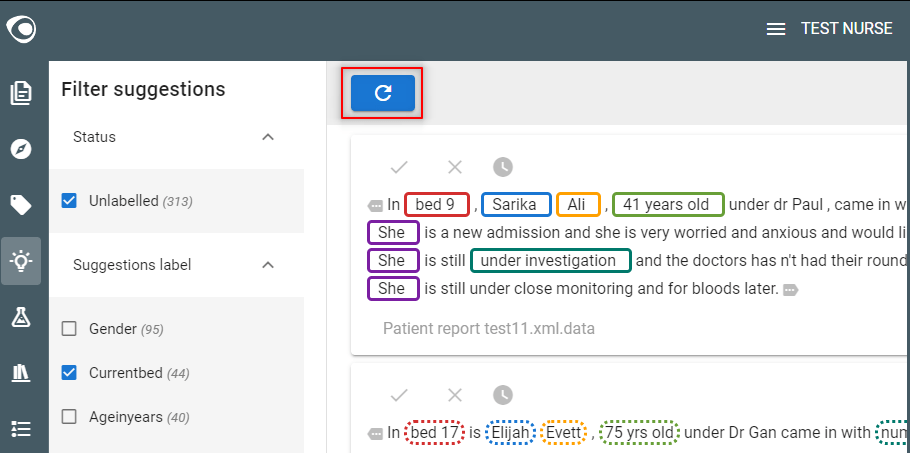Open the list icon at sidebar bottom
Screen dimensions: 910x453
click(21, 429)
